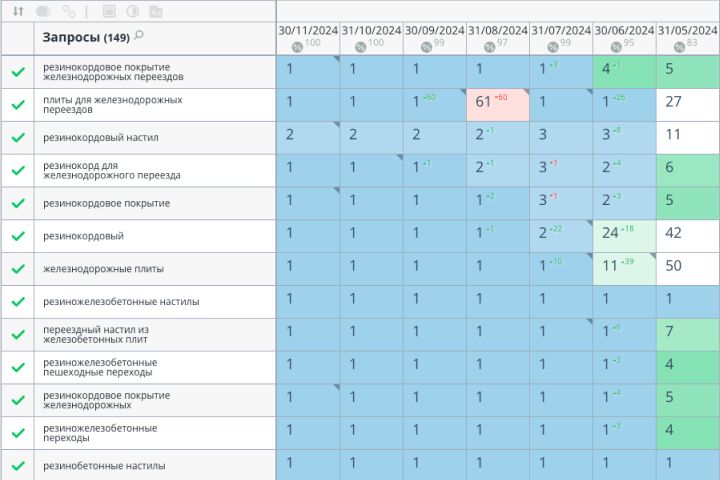Expand corner marker on cell 24 резинокордовый
This screenshot has height=480, width=720.
point(589,223)
